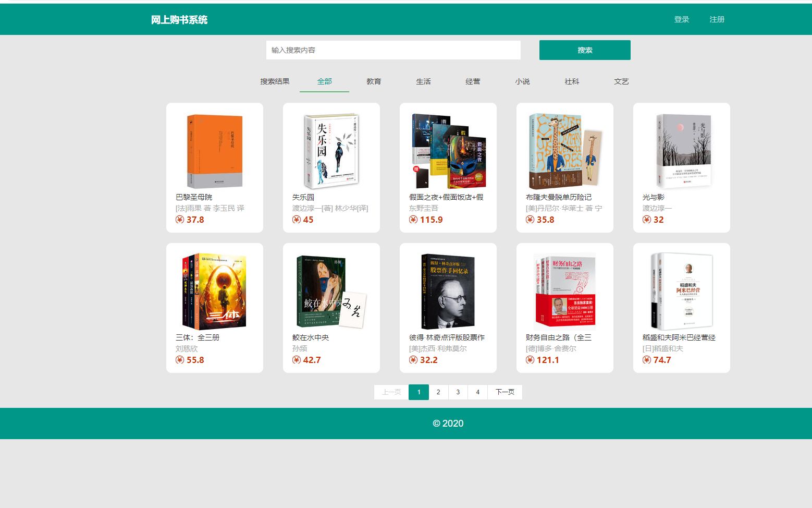
Task: Go to page 3 of results
Action: (x=458, y=392)
